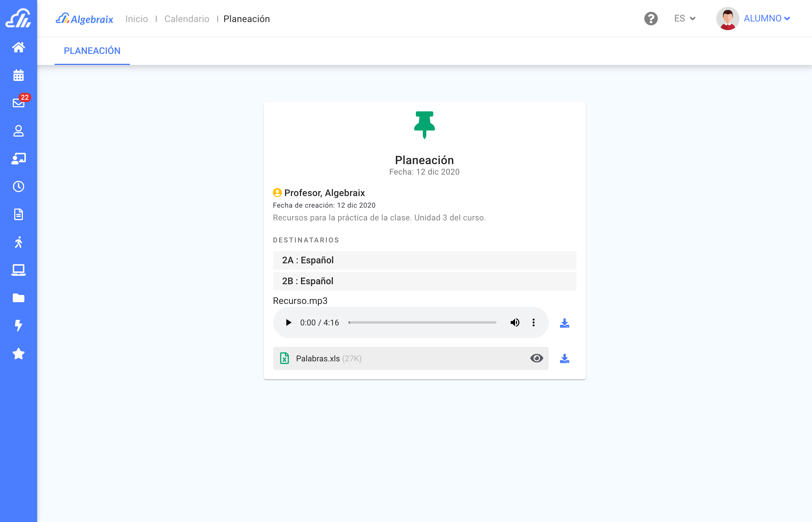The image size is (812, 522).
Task: Open the folder icon in sidebar
Action: [18, 298]
